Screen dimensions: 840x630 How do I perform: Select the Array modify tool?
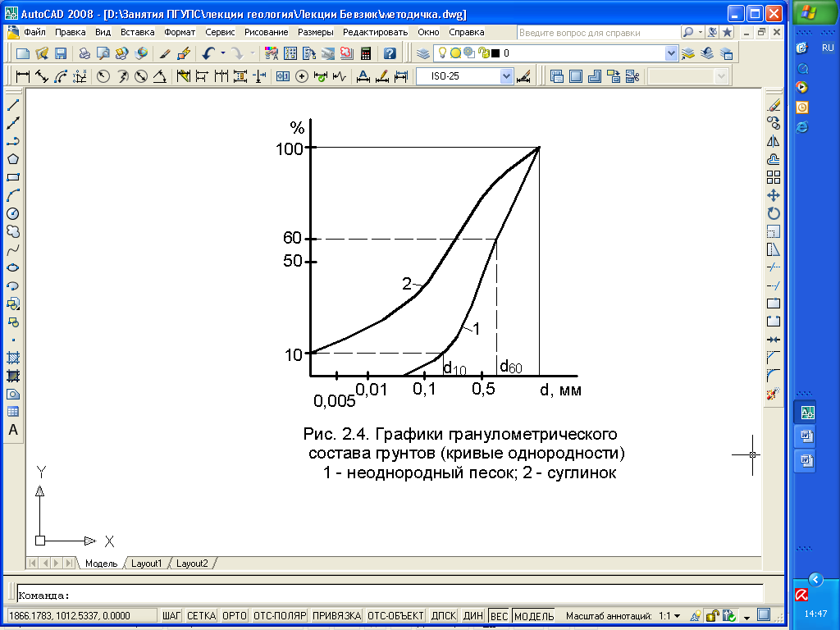[773, 177]
